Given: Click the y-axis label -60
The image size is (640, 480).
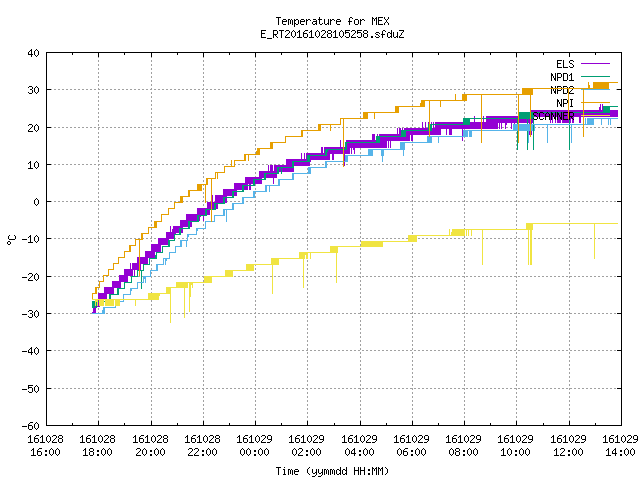Looking at the screenshot, I should point(31,426).
